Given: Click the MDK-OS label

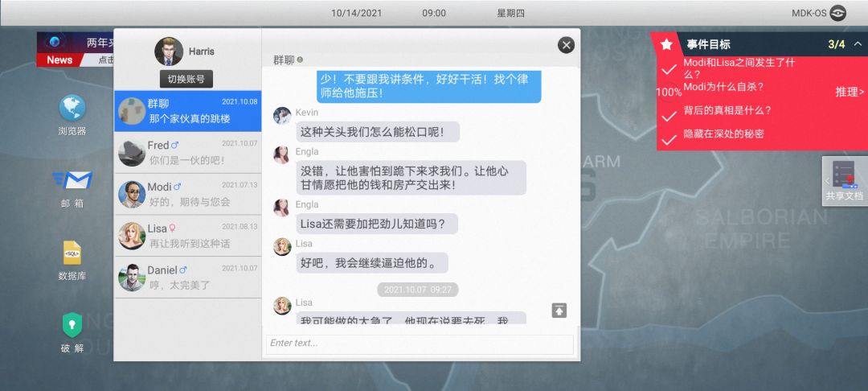Looking at the screenshot, I should click(x=809, y=13).
